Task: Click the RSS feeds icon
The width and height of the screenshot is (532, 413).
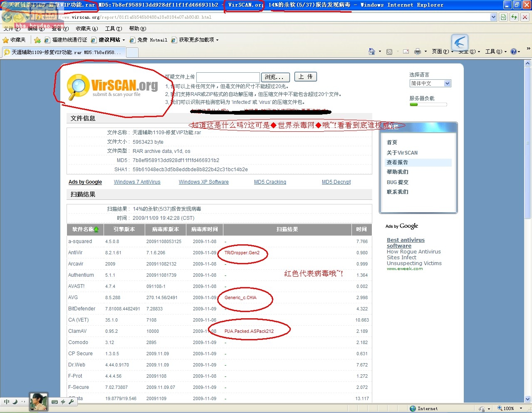Action: pos(389,52)
